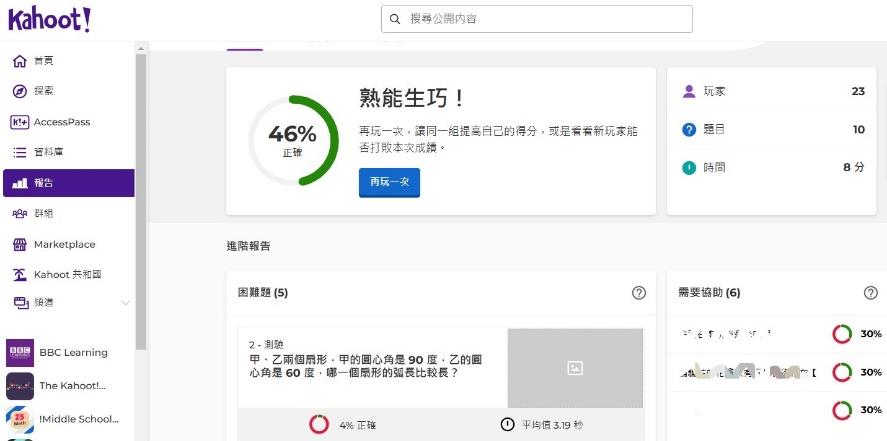Click the 搜尋公開內容 search field
The width and height of the screenshot is (887, 441).
(x=537, y=19)
